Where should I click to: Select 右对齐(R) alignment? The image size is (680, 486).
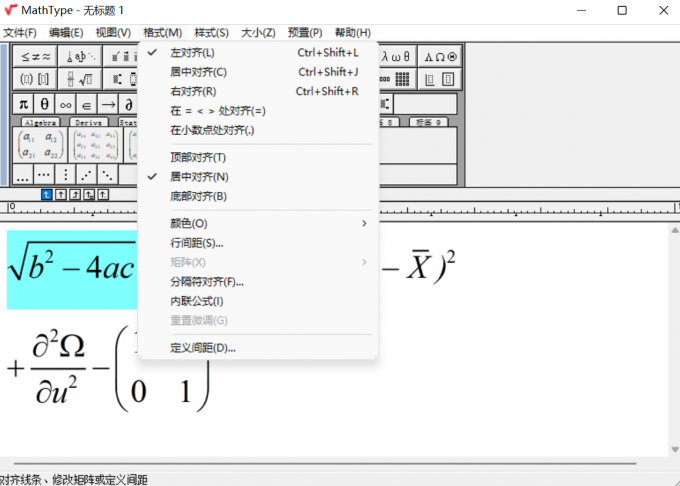tap(258, 91)
